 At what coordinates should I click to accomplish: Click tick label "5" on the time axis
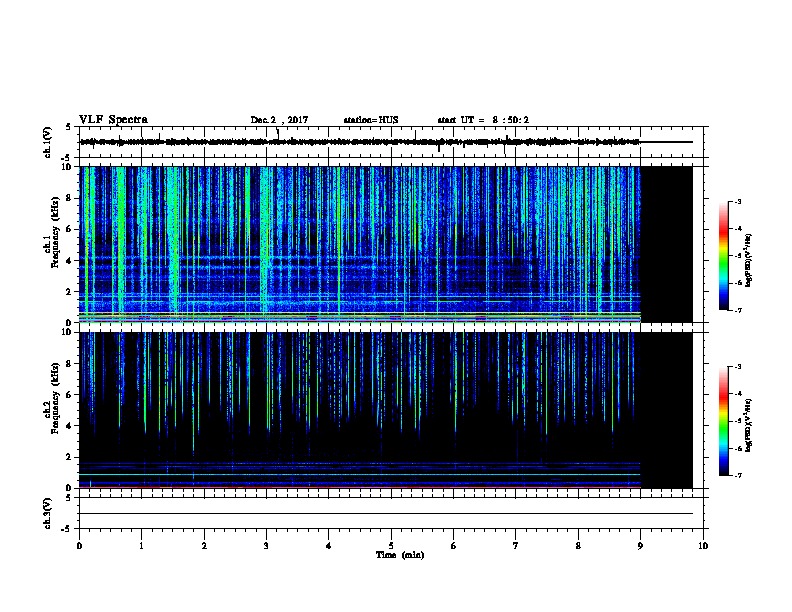(x=391, y=546)
